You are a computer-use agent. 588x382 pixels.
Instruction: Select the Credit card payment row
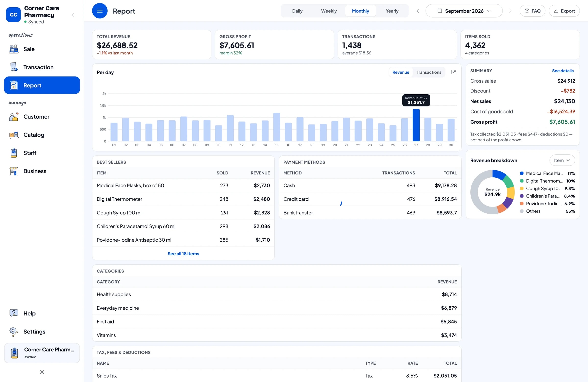coord(370,199)
